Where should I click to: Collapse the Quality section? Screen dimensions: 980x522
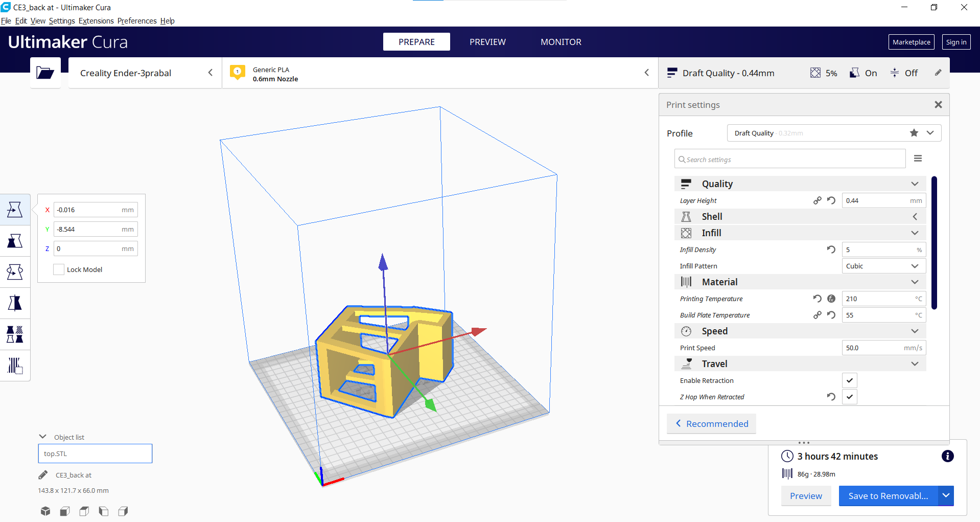click(800, 184)
